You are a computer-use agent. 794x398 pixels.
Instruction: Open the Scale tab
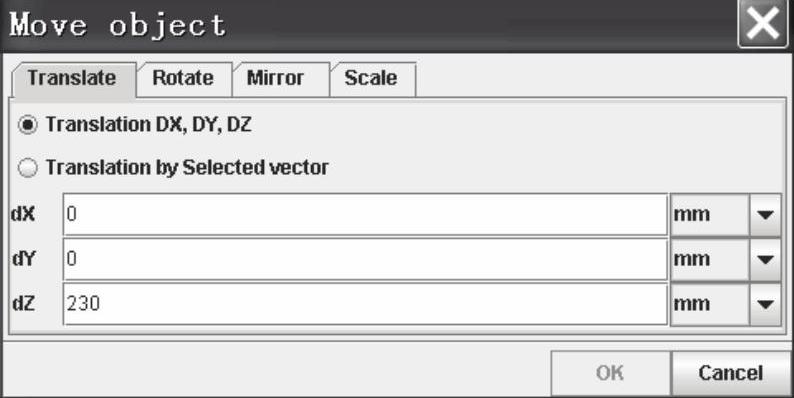[x=373, y=79]
